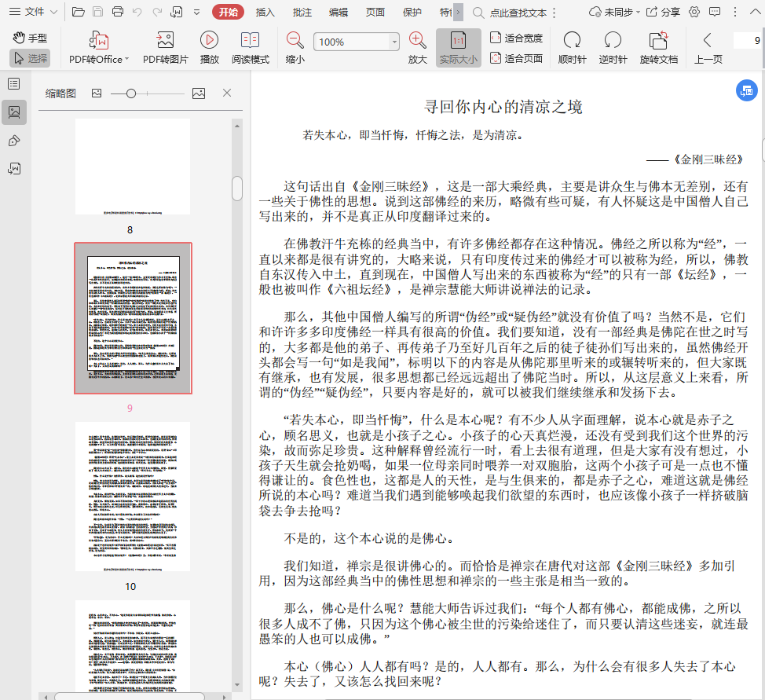Click the title 寻回你内心的清凉之境
Viewport: 765px width, 700px height.
[x=503, y=107]
